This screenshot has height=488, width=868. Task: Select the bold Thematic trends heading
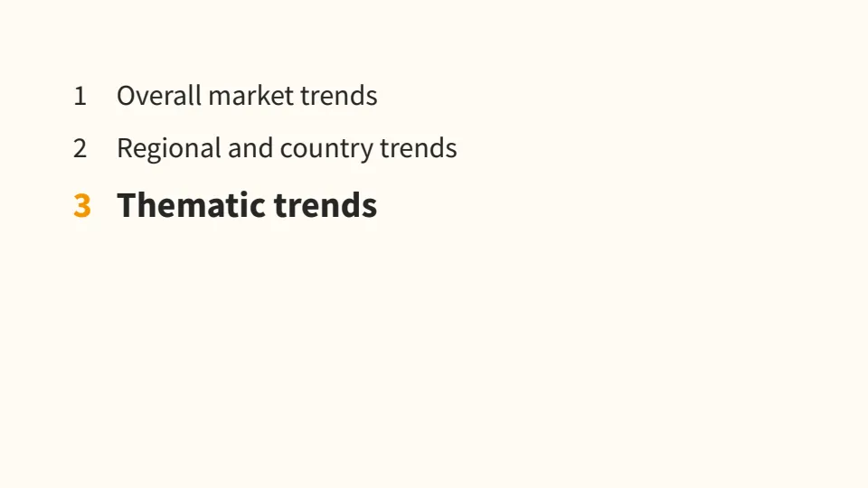247,205
